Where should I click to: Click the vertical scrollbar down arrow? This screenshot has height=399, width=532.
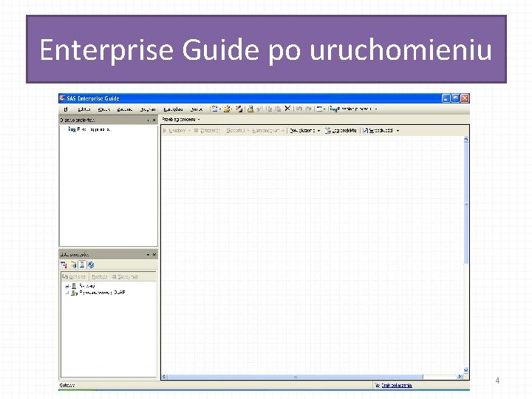tap(466, 370)
